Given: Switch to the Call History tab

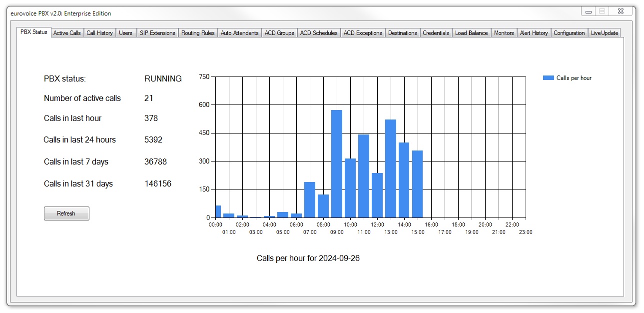Looking at the screenshot, I should tap(99, 33).
